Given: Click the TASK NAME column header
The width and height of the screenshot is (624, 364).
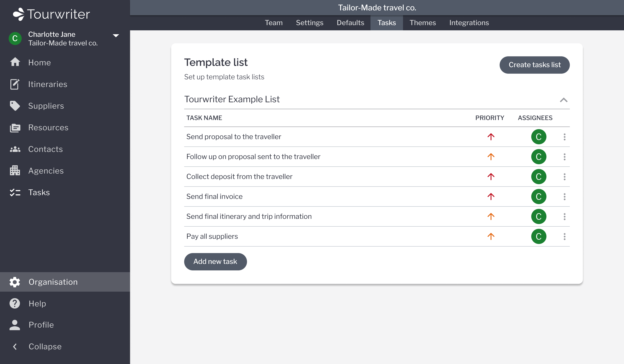Looking at the screenshot, I should pyautogui.click(x=204, y=118).
